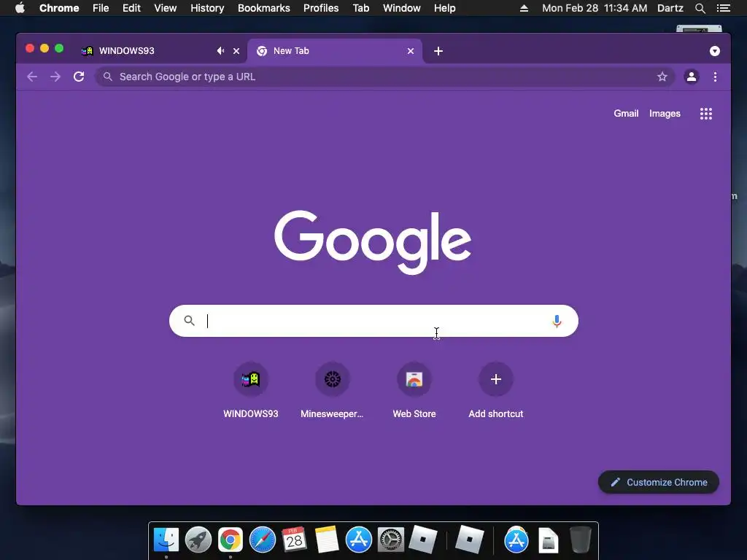Click Chrome icon in the Dock
This screenshot has height=560, width=747.
coord(230,540)
